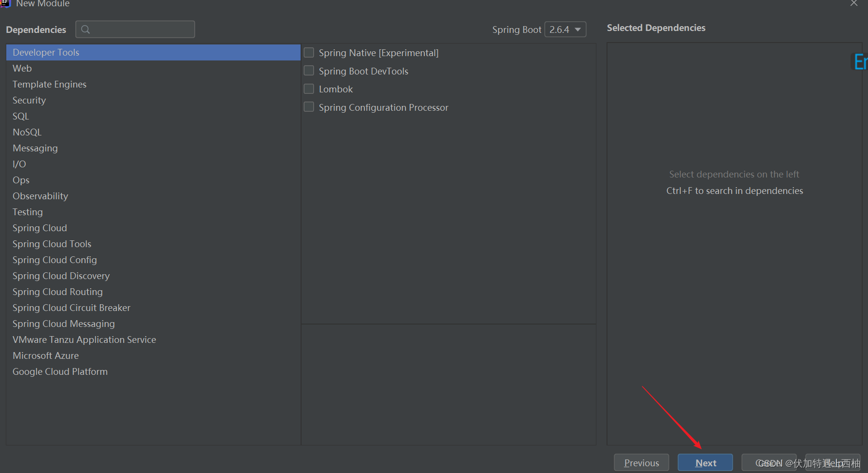Choose the Ops category

pyautogui.click(x=153, y=180)
